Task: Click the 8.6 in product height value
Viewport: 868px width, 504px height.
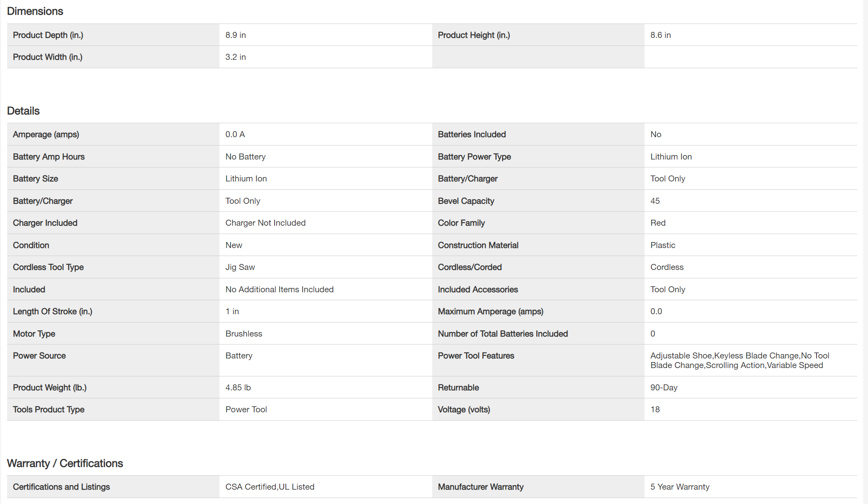Action: click(x=660, y=35)
